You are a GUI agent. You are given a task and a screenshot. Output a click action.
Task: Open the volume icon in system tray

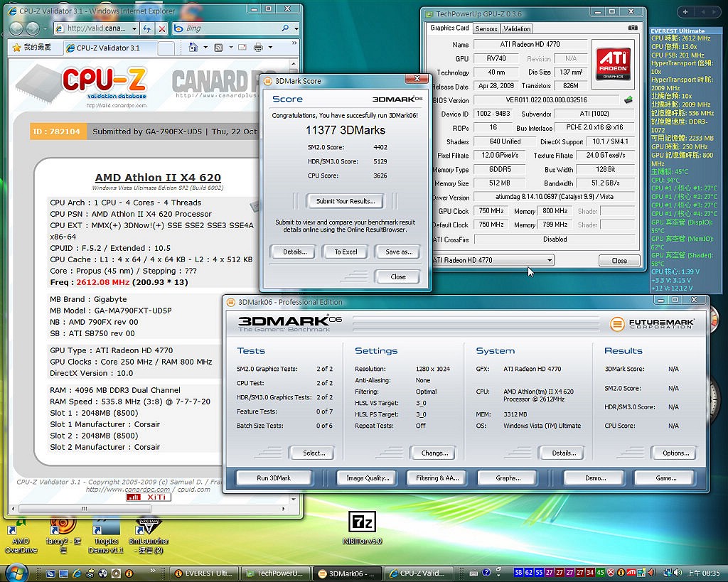(678, 573)
